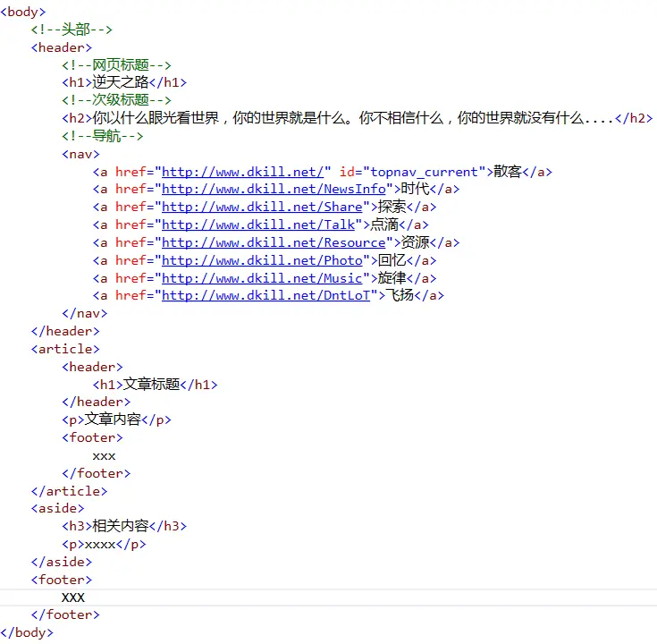
Task: Click lowercase xxx inside article footer
Action: click(x=104, y=456)
